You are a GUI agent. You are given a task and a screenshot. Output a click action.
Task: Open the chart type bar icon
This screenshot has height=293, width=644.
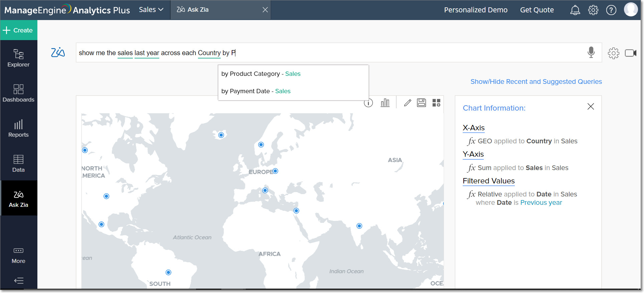coord(385,103)
